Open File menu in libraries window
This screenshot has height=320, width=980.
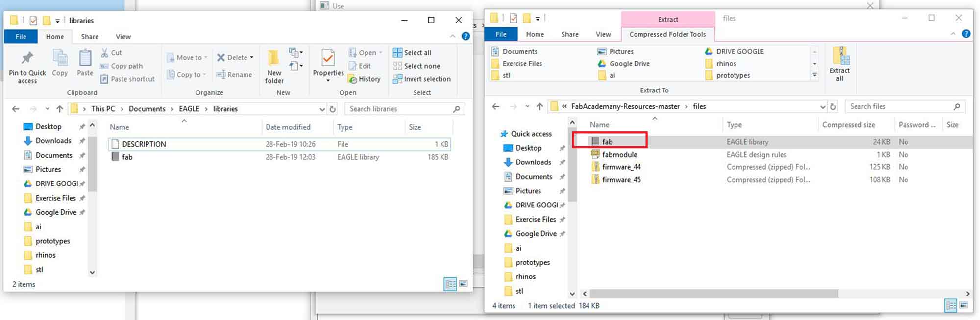[21, 37]
